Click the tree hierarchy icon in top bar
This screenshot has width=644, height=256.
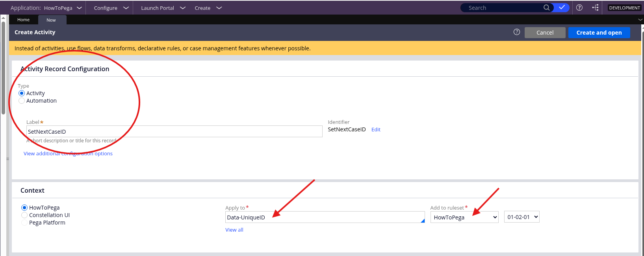(595, 7)
